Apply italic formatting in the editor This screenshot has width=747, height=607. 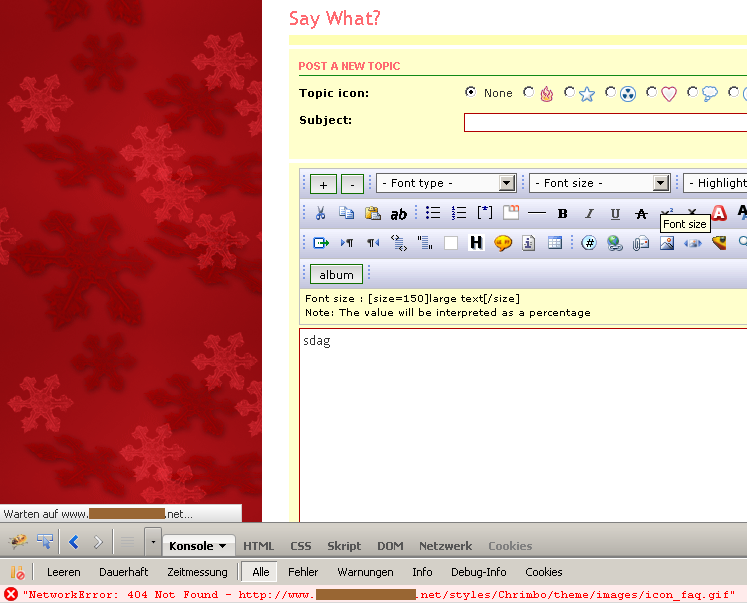click(x=589, y=214)
